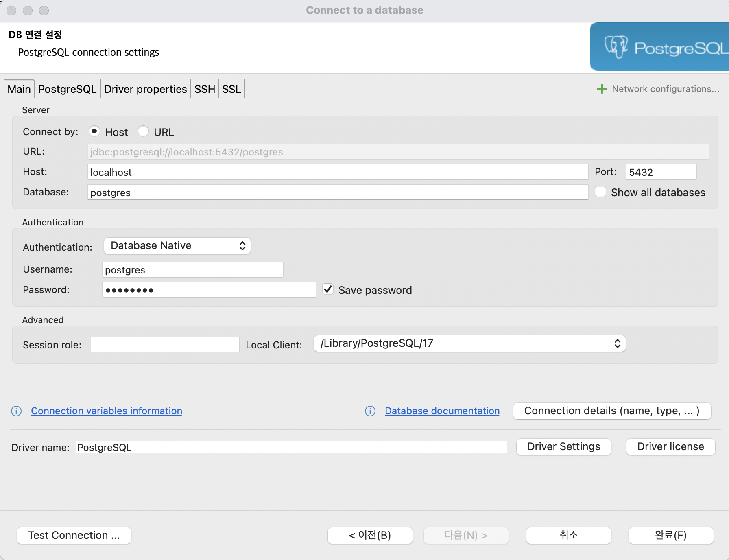Image resolution: width=729 pixels, height=560 pixels.
Task: Switch to the PostgreSQL tab
Action: [67, 89]
